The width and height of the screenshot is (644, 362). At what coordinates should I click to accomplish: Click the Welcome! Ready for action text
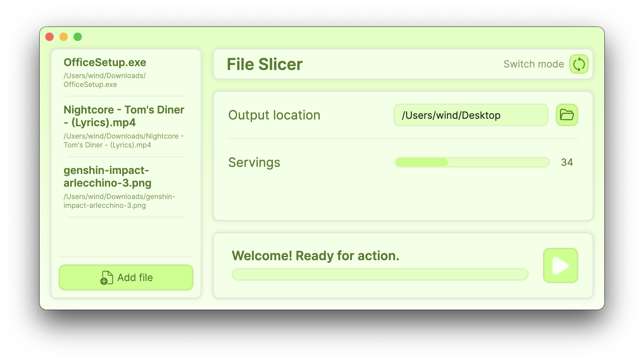tap(315, 255)
